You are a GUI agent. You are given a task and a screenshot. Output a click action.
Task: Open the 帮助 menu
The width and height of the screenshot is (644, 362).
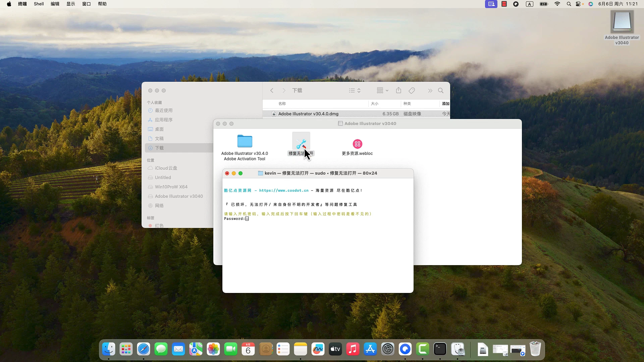coord(102,4)
